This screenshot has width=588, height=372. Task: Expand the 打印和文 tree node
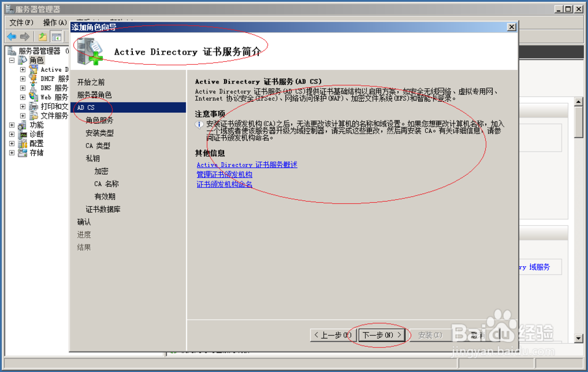click(x=23, y=107)
